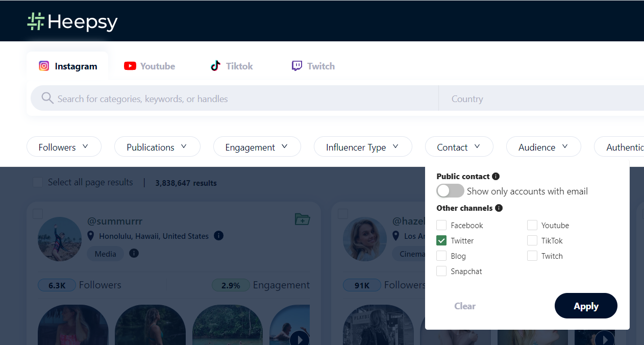Click the 91K followers badge
Viewport: 644px width, 345px height.
click(x=362, y=285)
